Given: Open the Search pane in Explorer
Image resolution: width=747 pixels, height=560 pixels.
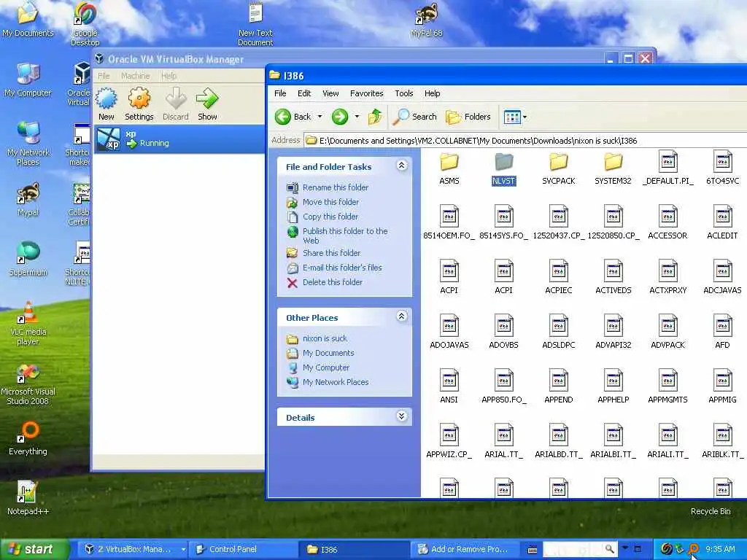Looking at the screenshot, I should pos(414,117).
